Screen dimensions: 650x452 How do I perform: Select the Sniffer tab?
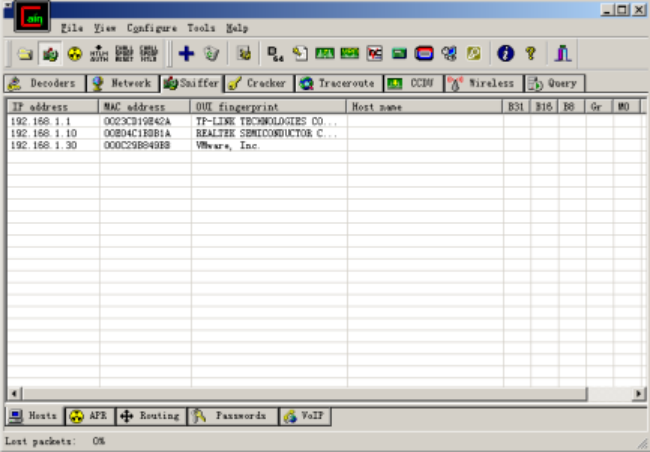[192, 83]
